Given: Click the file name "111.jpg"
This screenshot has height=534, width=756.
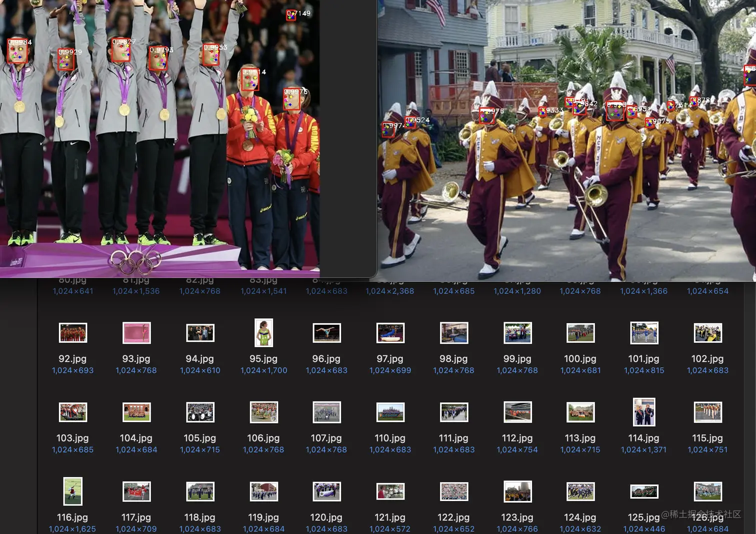Looking at the screenshot, I should point(453,438).
